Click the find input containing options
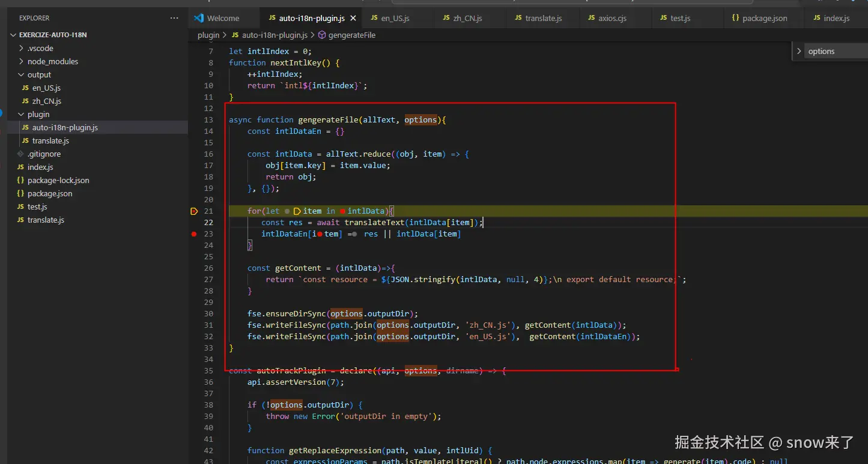This screenshot has width=868, height=464. coord(835,52)
